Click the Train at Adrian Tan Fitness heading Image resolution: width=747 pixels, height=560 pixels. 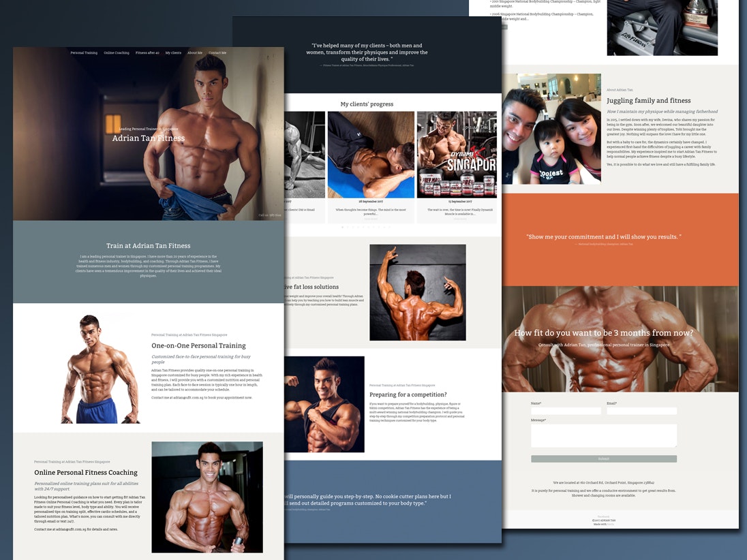coord(148,246)
